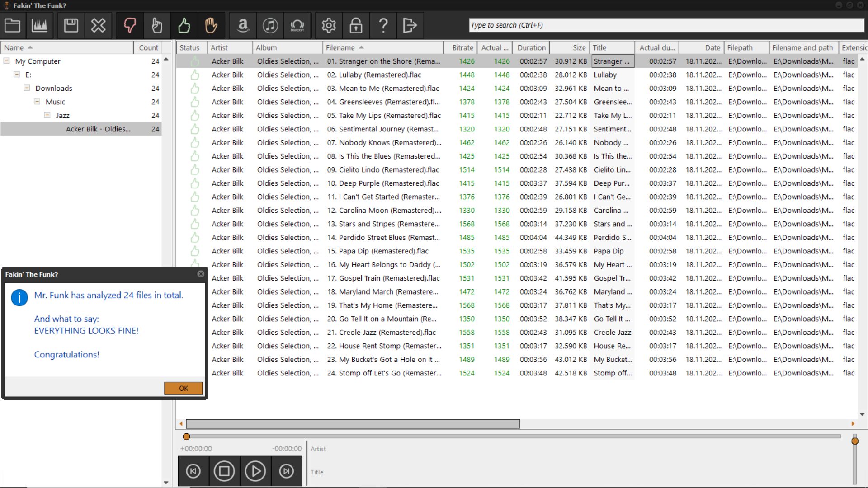The width and height of the screenshot is (868, 488).
Task: Collapse the Jazz folder node
Action: tap(47, 115)
